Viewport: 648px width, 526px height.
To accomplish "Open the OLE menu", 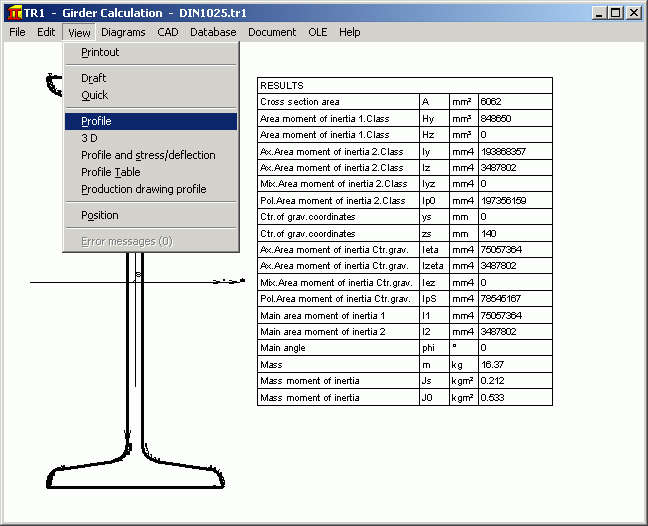I will click(318, 32).
